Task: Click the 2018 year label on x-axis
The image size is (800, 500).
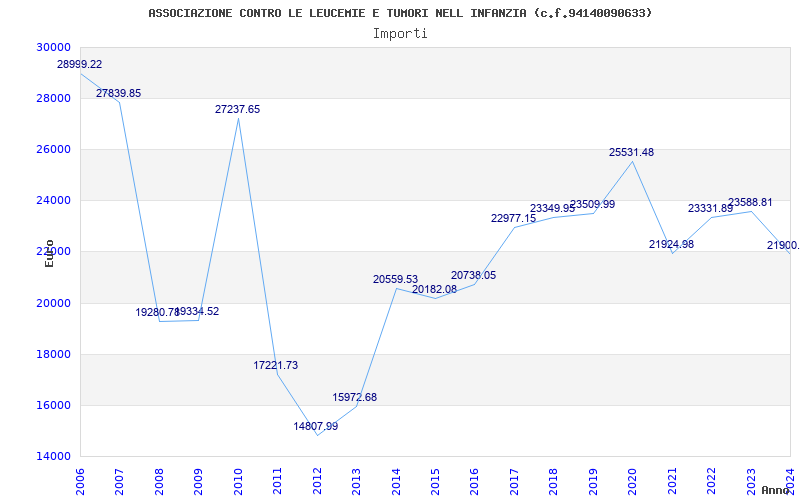Action: (554, 482)
